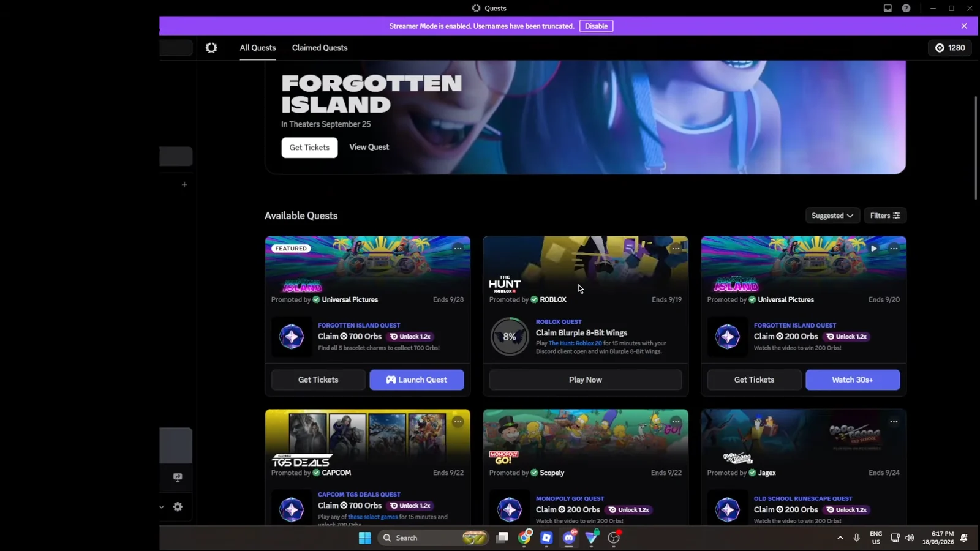Click the Unlock 1.2x badge on Monopoly GO quest
The width and height of the screenshot is (980, 551).
coord(629,510)
